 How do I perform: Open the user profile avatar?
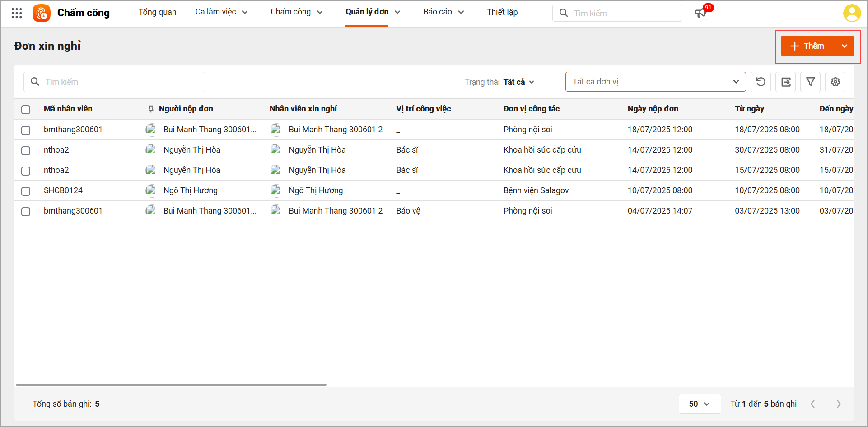[852, 13]
